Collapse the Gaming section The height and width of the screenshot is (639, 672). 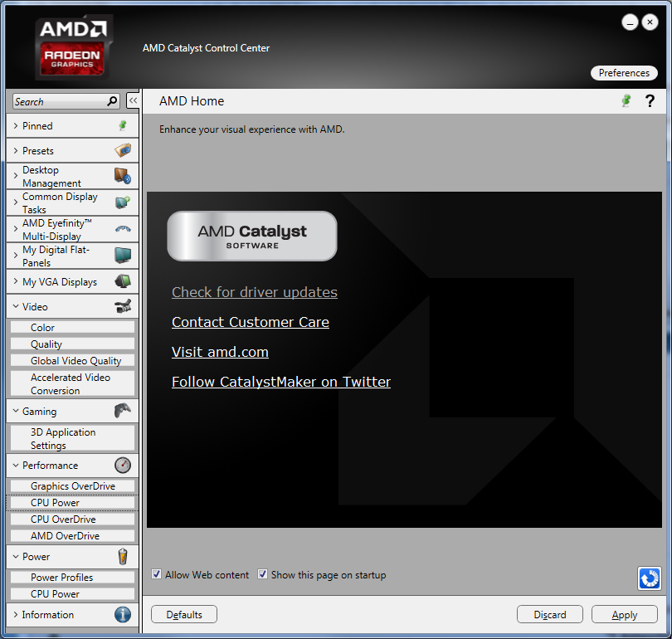click(x=16, y=411)
